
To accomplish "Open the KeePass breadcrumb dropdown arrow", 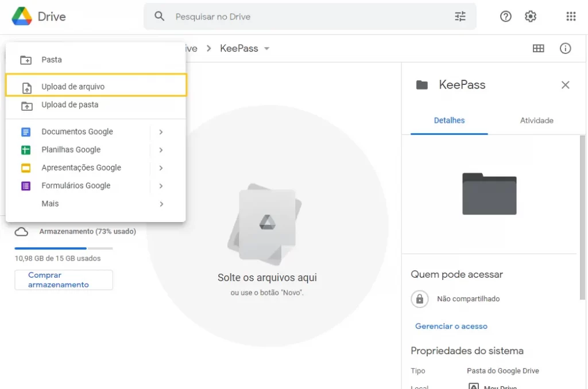I will tap(266, 48).
